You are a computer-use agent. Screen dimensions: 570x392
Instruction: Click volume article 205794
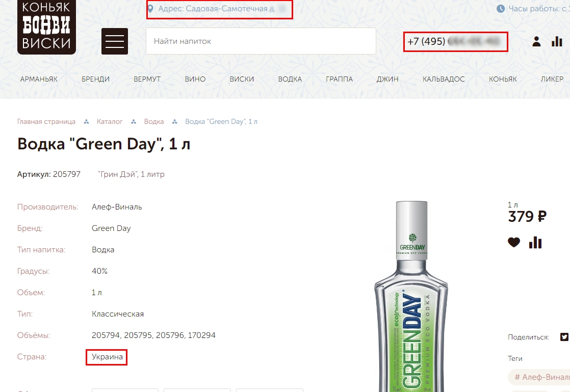pos(106,335)
